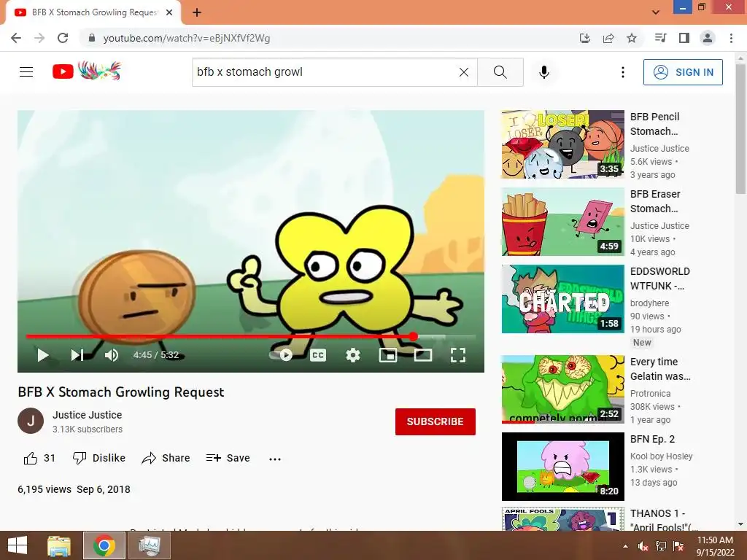Open the player settings gear
The image size is (747, 560).
(353, 355)
